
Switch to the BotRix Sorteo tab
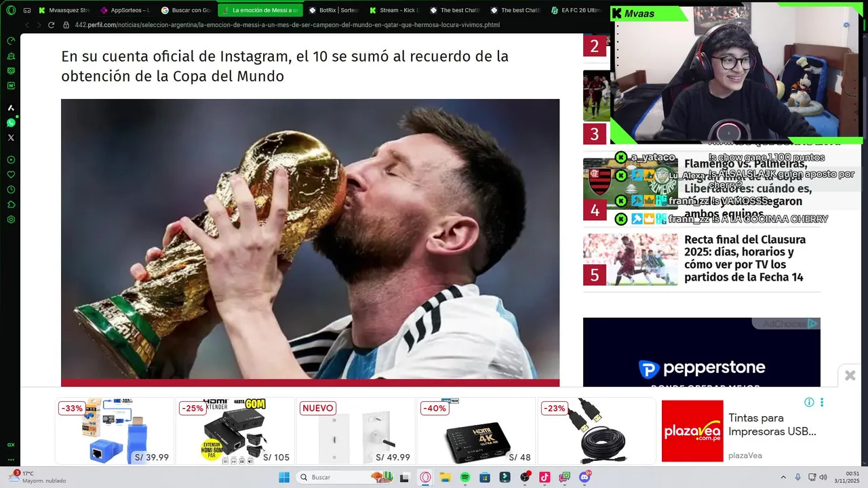coord(334,10)
